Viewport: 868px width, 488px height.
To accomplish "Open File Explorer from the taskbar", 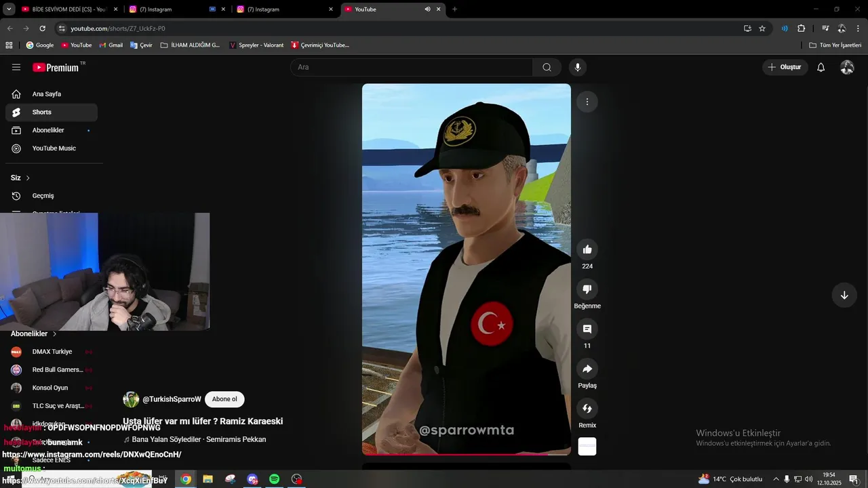I will [x=208, y=479].
